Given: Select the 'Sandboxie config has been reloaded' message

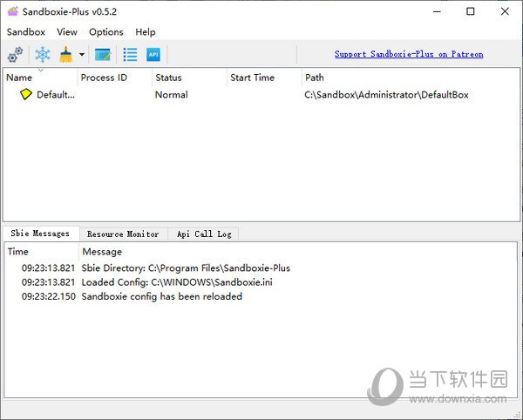Looking at the screenshot, I should [161, 296].
